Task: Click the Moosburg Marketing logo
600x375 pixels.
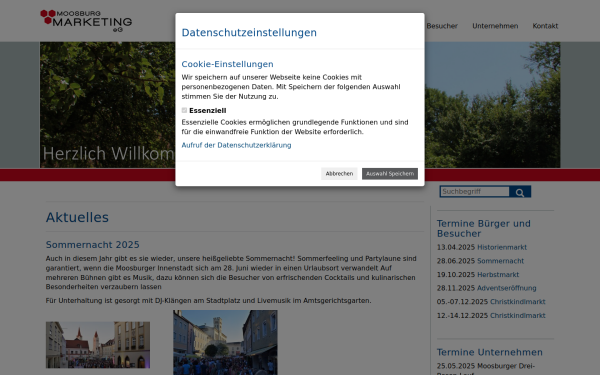Action: pyautogui.click(x=86, y=21)
